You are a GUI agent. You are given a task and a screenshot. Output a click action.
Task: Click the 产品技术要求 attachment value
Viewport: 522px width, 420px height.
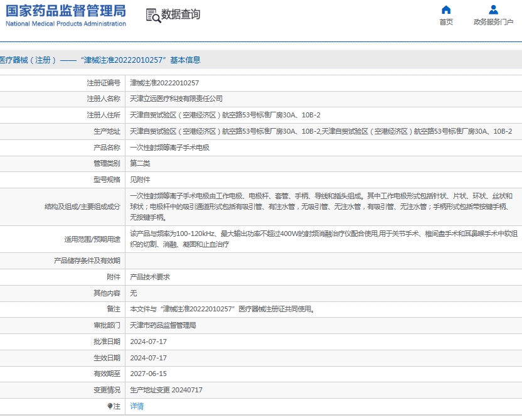[x=150, y=277]
